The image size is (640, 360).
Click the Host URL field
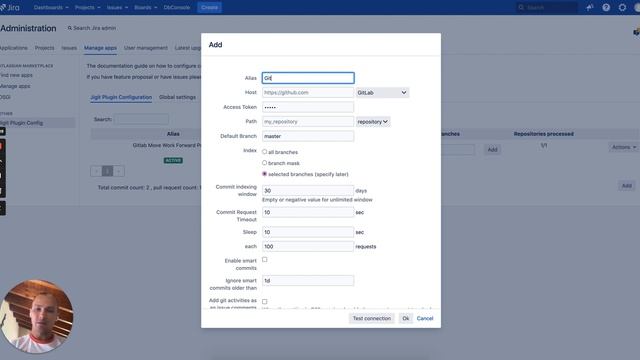click(x=308, y=93)
